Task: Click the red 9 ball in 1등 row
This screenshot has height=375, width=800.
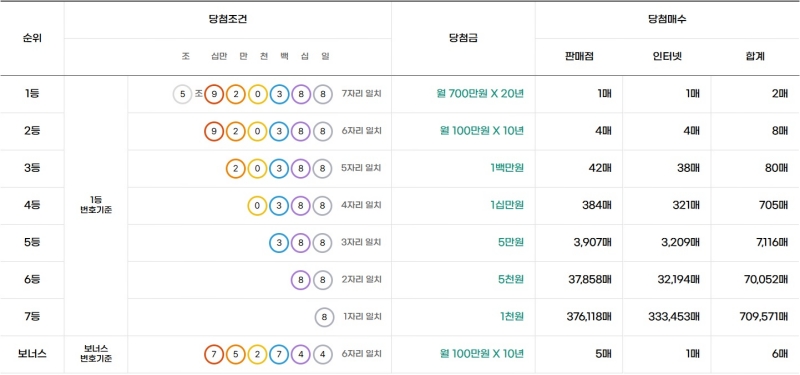Action: point(214,94)
